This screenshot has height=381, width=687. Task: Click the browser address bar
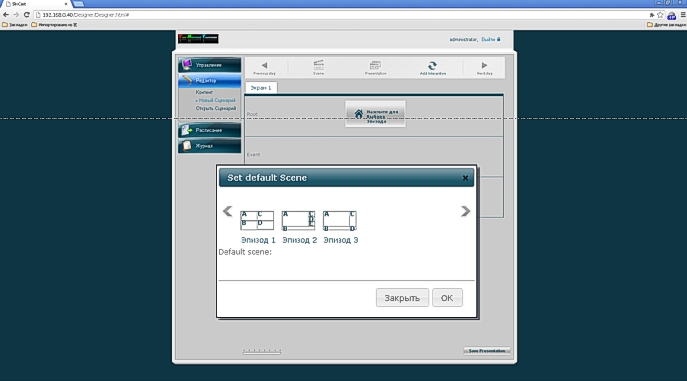tap(342, 14)
